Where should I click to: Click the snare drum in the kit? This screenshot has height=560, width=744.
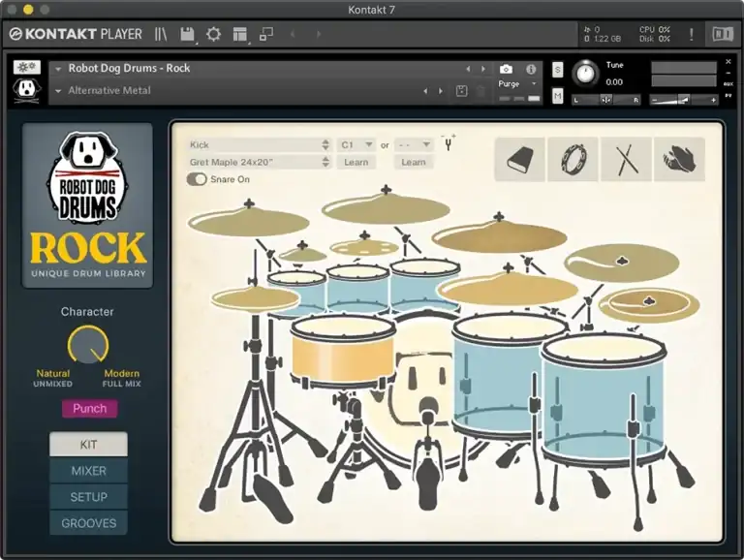(x=343, y=350)
